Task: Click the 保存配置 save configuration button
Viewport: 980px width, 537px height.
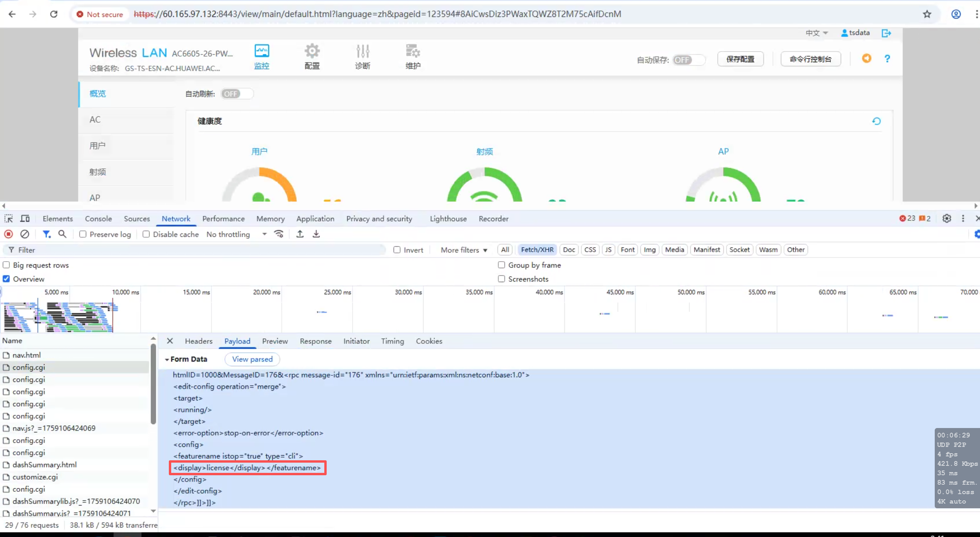Action: (x=740, y=59)
